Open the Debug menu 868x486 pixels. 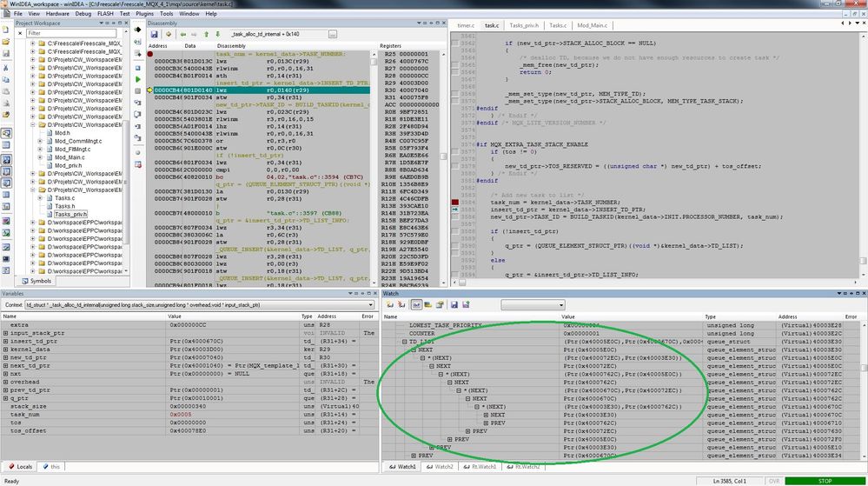[83, 13]
